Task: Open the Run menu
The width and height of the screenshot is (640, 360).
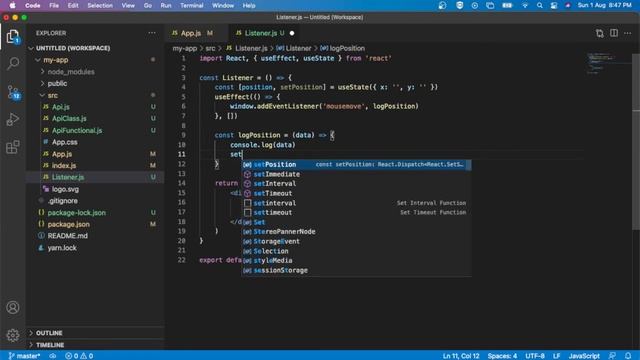Action: (x=166, y=5)
